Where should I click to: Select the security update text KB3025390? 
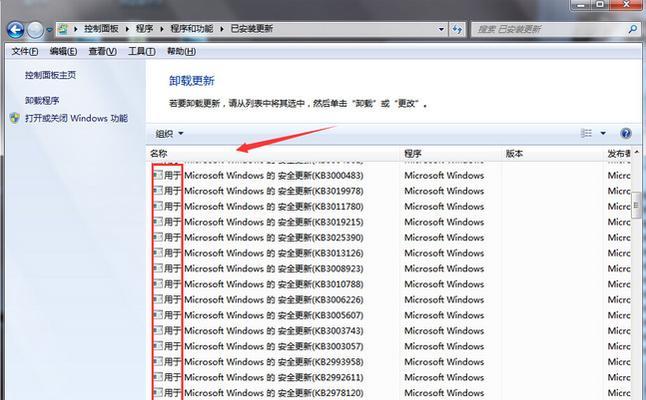[x=264, y=238]
